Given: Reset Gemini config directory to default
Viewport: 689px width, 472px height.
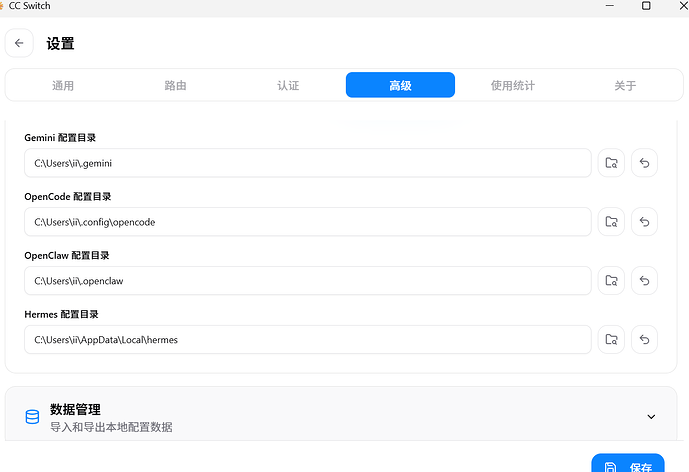Looking at the screenshot, I should (644, 163).
